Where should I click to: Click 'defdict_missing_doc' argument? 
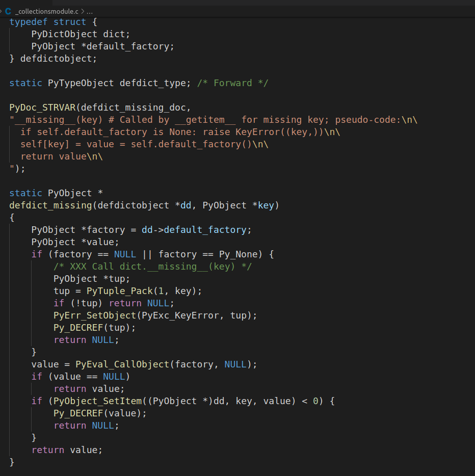[133, 108]
